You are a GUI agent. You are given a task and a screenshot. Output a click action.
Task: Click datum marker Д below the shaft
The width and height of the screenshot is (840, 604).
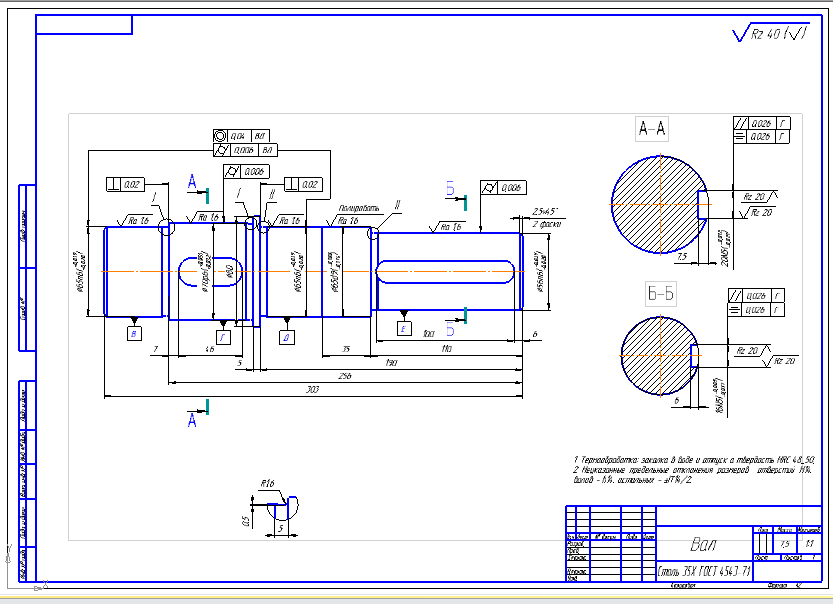point(287,338)
